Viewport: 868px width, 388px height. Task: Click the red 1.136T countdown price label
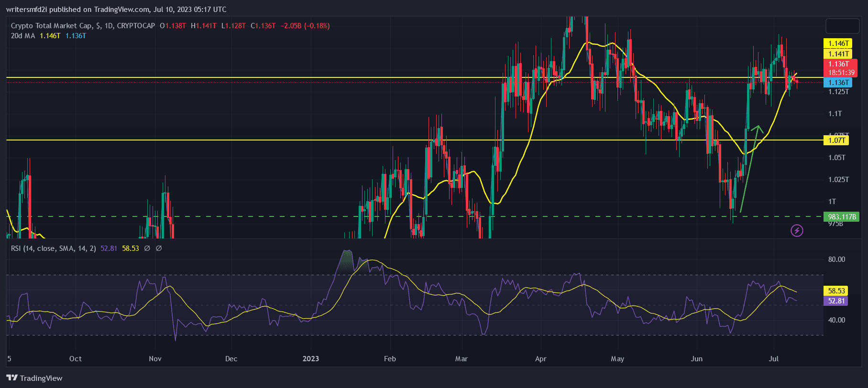(841, 68)
